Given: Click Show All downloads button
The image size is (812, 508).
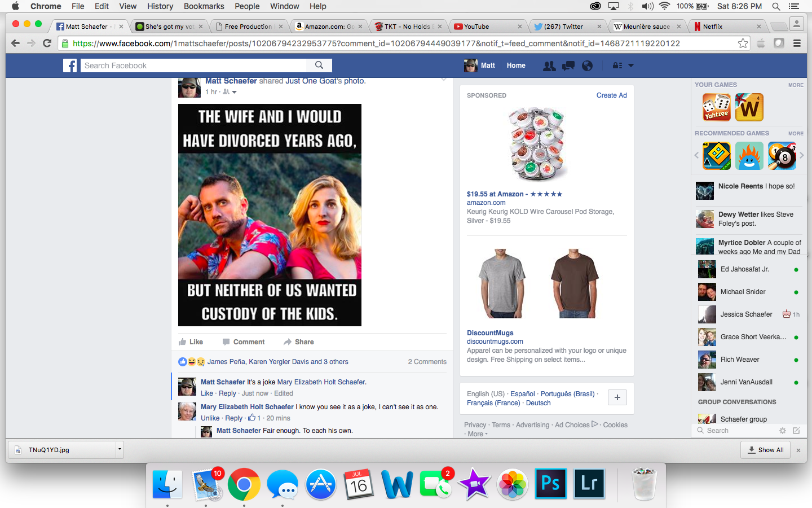Looking at the screenshot, I should click(766, 450).
